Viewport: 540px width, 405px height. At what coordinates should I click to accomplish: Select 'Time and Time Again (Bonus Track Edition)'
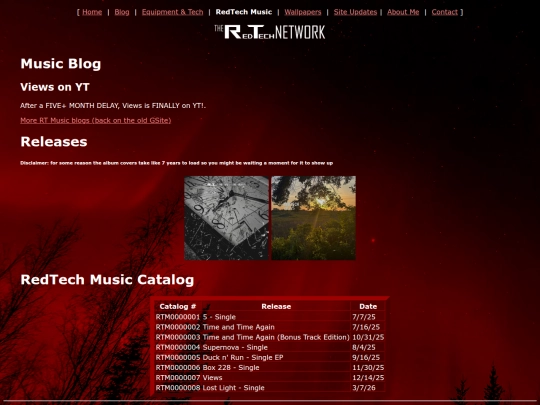click(x=276, y=337)
